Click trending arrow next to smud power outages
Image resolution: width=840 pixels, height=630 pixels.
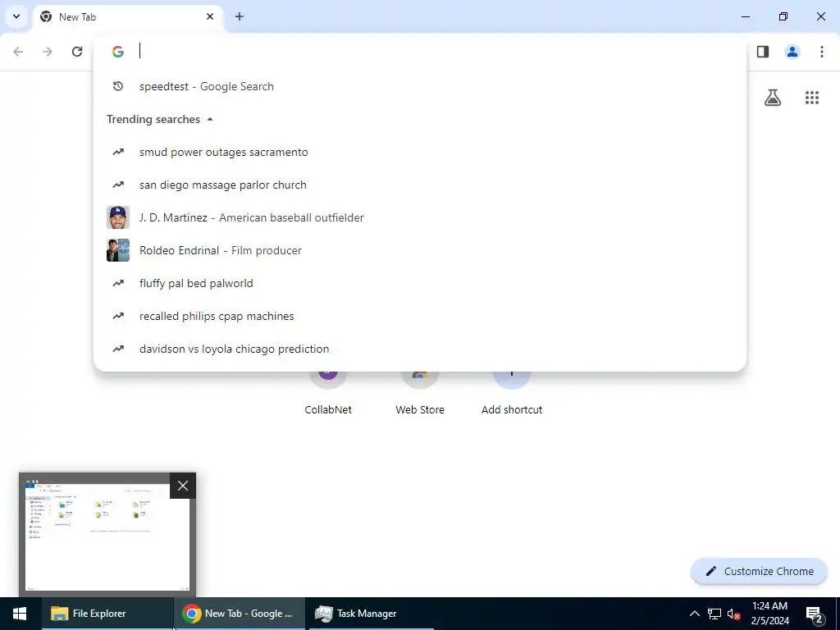click(x=118, y=152)
